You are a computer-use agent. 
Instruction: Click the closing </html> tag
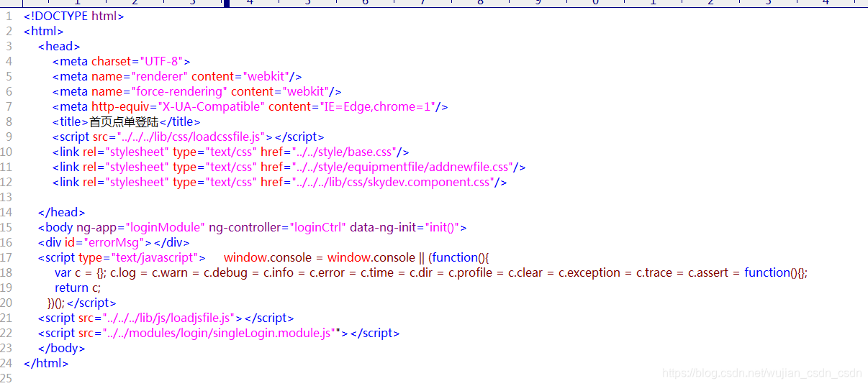46,363
